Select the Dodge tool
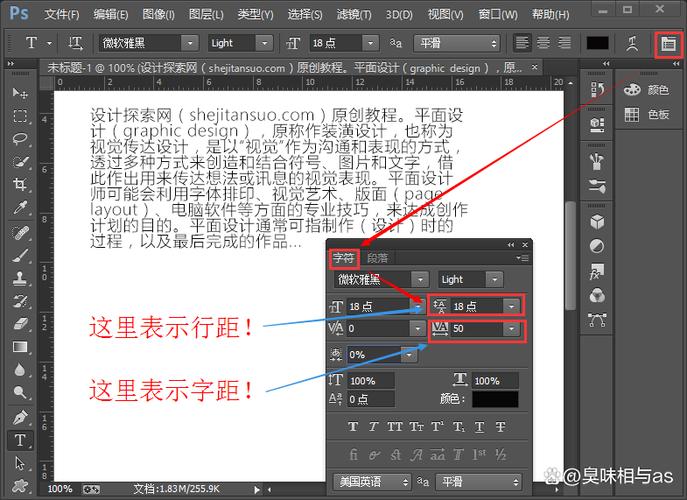 coord(20,392)
